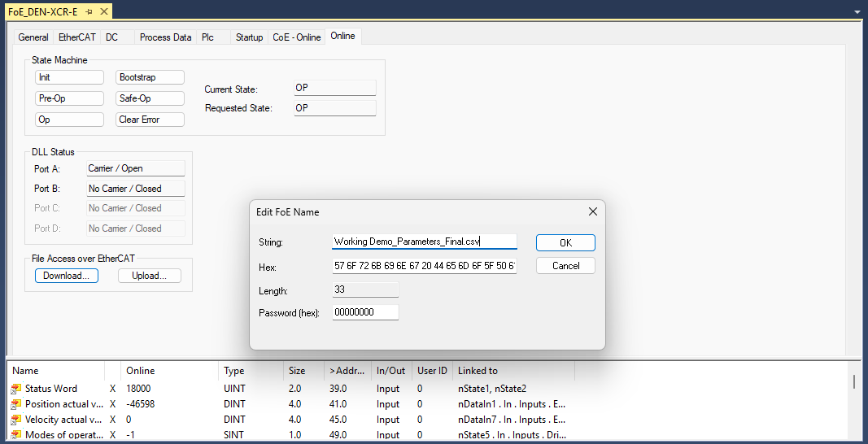
Task: Click the SINT type cell
Action: [x=234, y=435]
